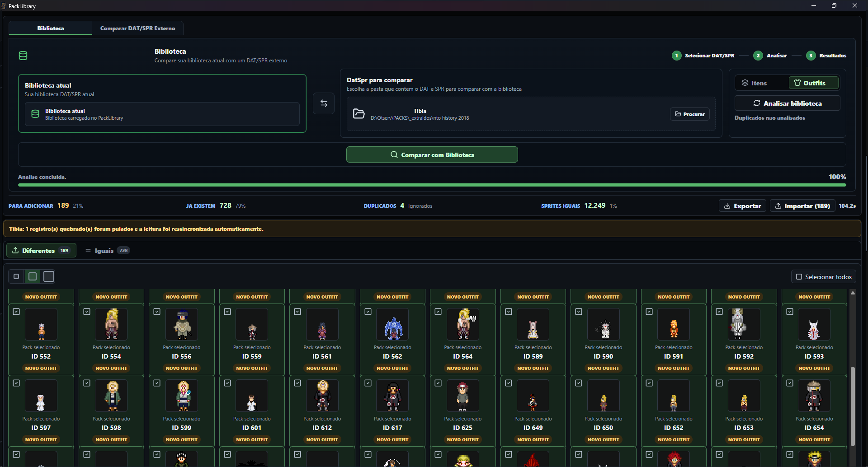Click the step 1 circle of the wizard
Image resolution: width=868 pixels, height=467 pixels.
point(676,56)
